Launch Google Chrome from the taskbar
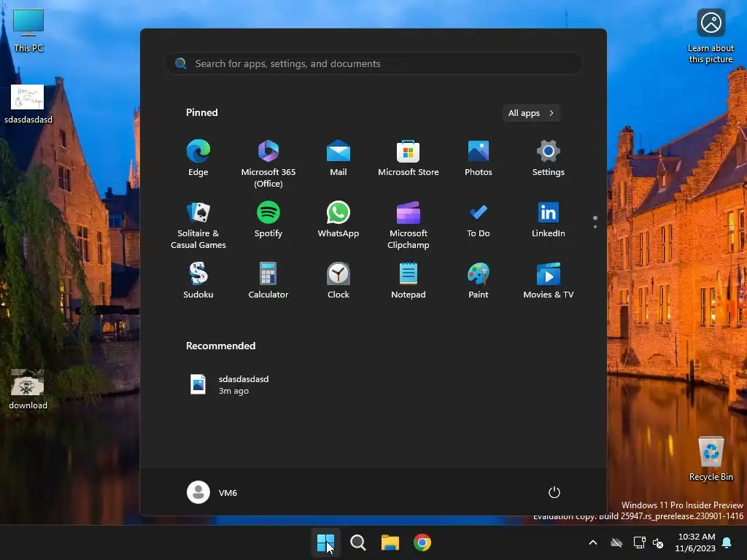The height and width of the screenshot is (560, 747). click(x=422, y=542)
